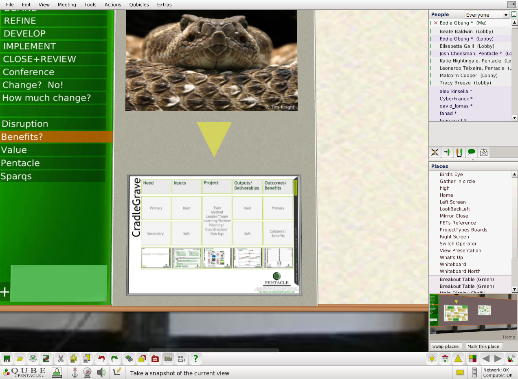The width and height of the screenshot is (518, 379).
Task: Click the anchor icon in bottom bar
Action: tap(75, 372)
